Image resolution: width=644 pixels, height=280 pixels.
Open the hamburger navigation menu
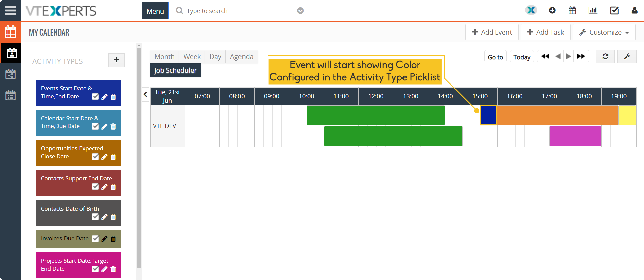(10, 10)
